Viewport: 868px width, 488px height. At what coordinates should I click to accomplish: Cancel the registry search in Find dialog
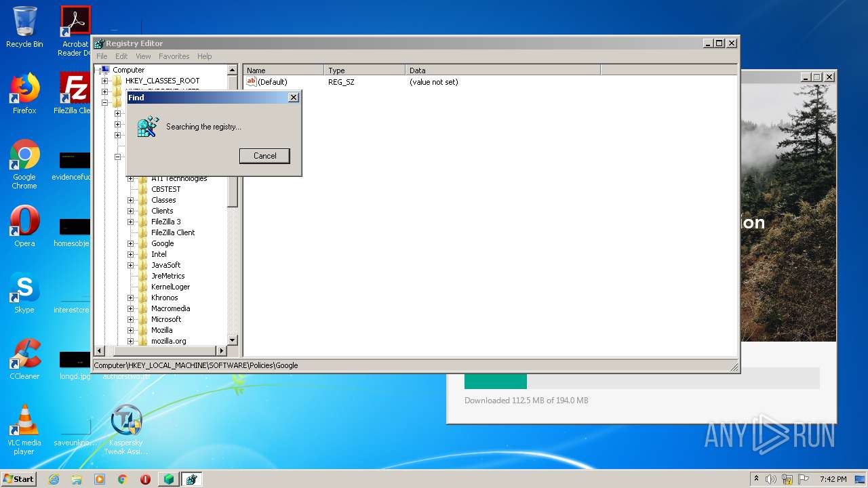point(264,156)
